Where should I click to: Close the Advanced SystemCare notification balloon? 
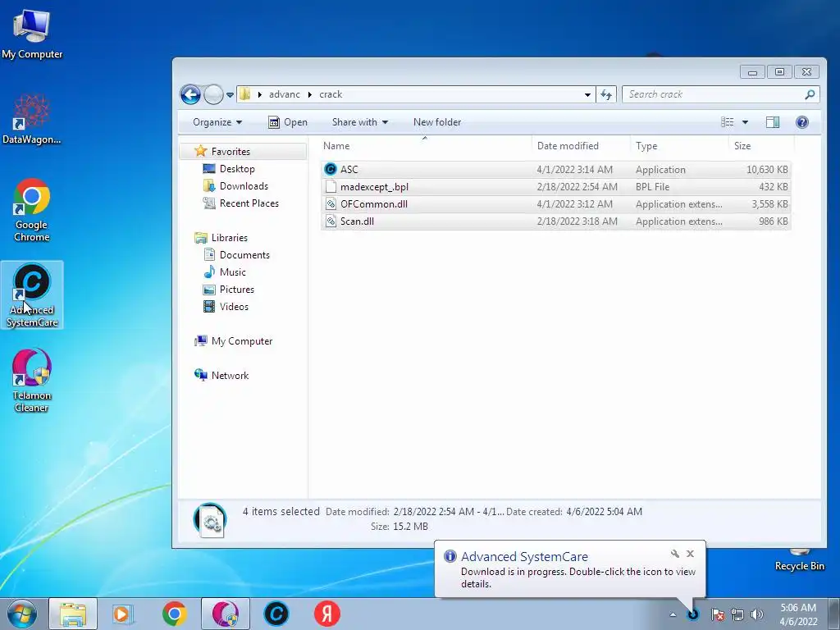690,554
